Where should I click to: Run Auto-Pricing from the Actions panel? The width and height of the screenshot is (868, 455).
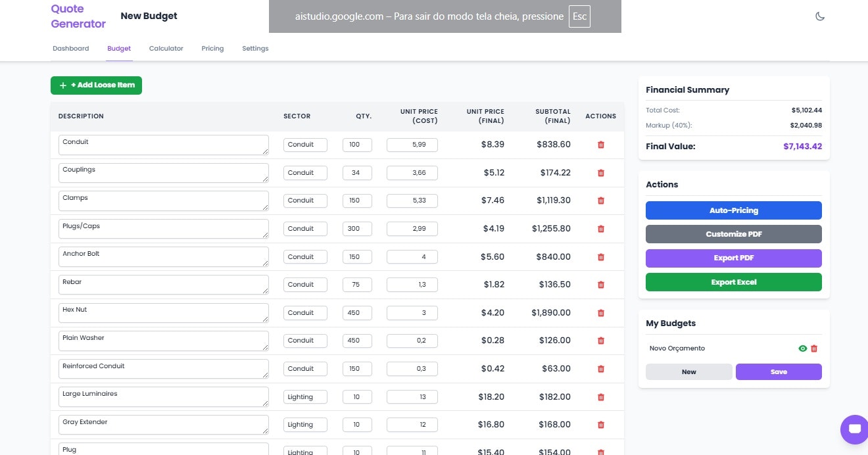(x=733, y=210)
